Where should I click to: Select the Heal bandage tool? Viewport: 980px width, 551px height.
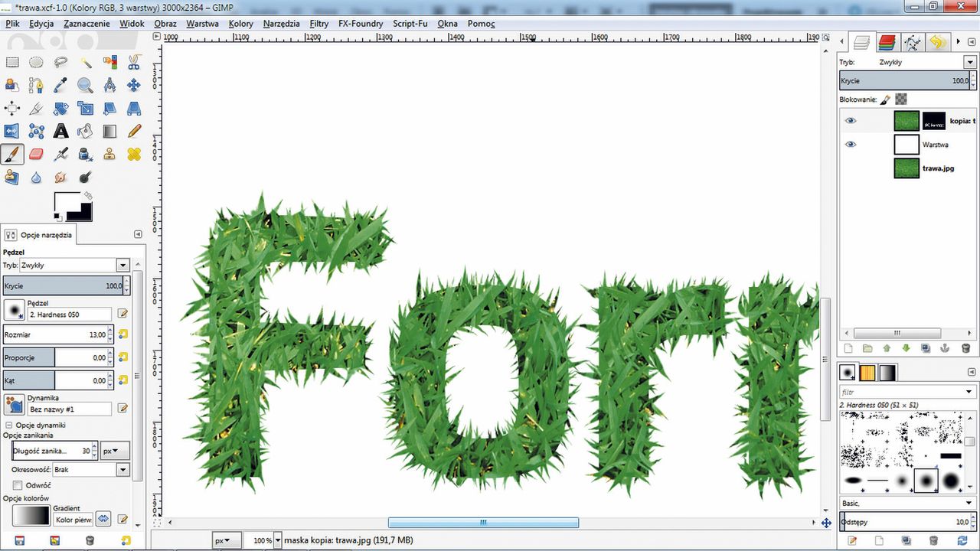(x=134, y=155)
